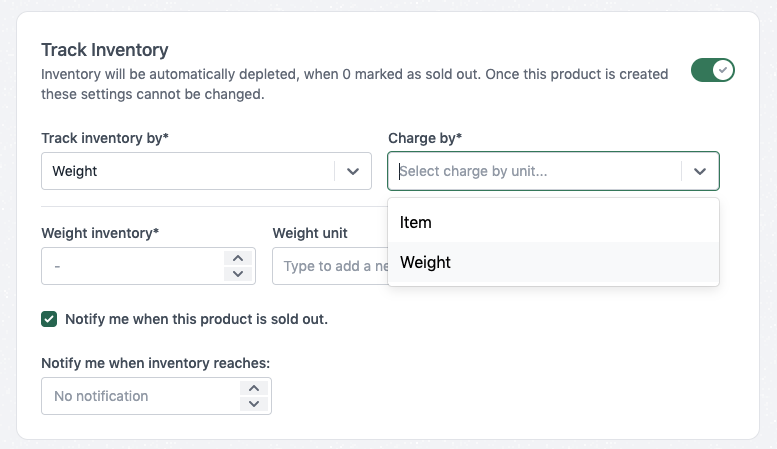Click the "Weight inventory*" field label

point(100,233)
